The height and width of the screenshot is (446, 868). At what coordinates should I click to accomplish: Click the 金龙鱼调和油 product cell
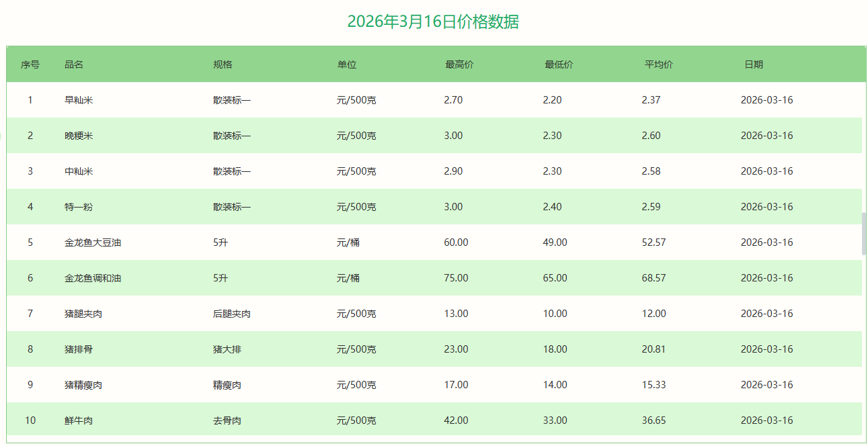pyautogui.click(x=93, y=278)
